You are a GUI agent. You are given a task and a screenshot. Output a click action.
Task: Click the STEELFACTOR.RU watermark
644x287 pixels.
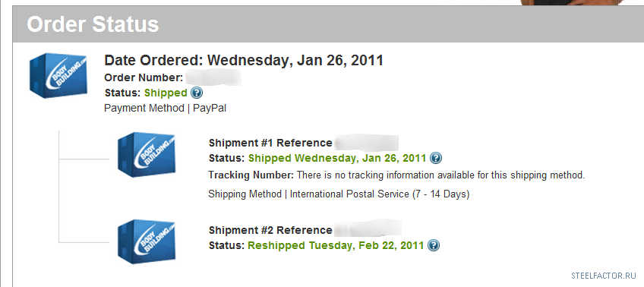click(604, 276)
